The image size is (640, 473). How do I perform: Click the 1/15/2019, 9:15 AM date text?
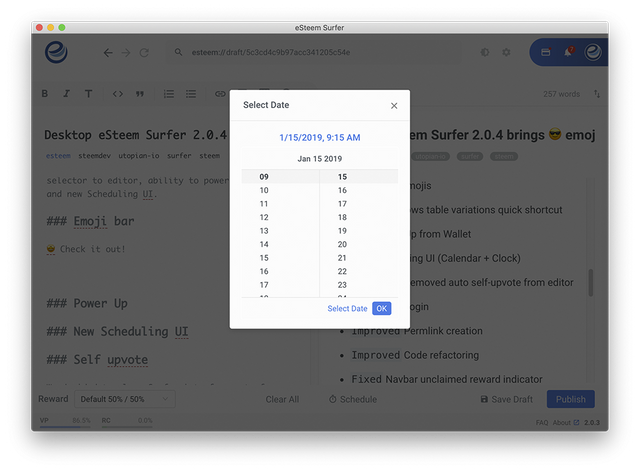point(320,138)
